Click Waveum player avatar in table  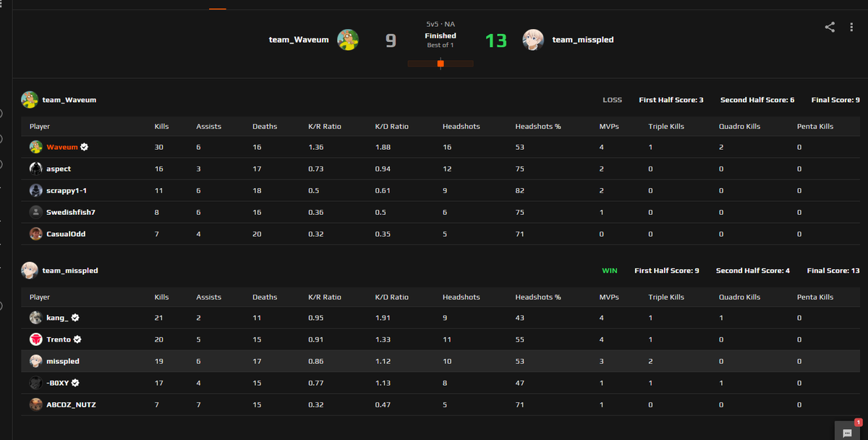coord(35,147)
